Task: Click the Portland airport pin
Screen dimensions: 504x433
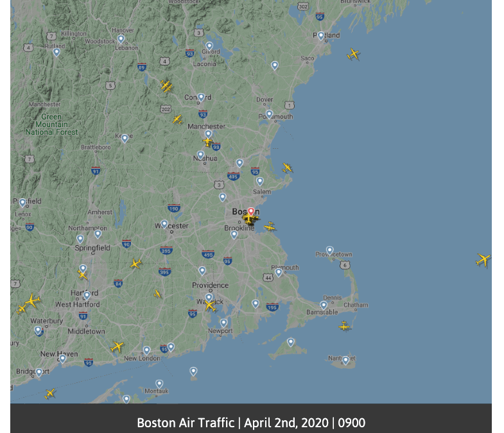Action: point(321,35)
